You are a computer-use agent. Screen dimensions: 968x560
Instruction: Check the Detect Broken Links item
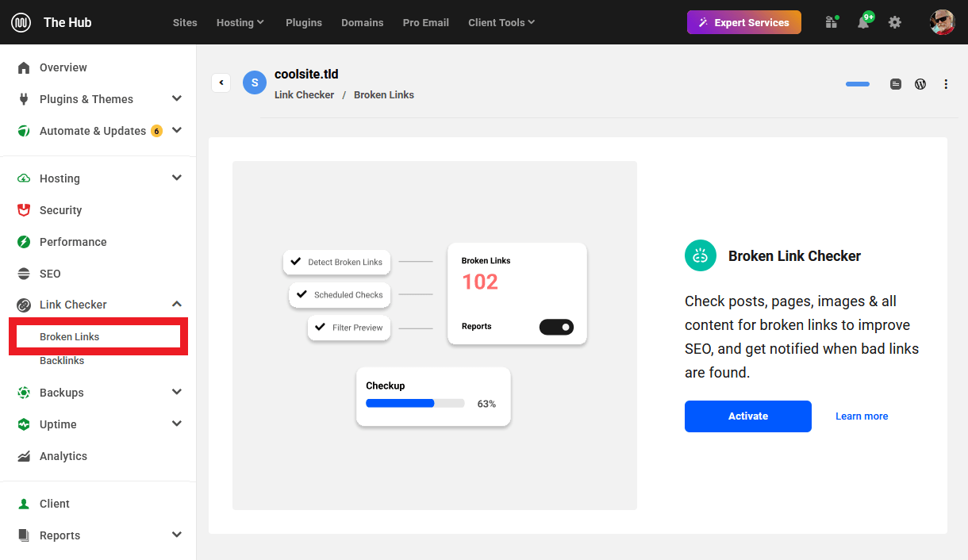(x=336, y=262)
